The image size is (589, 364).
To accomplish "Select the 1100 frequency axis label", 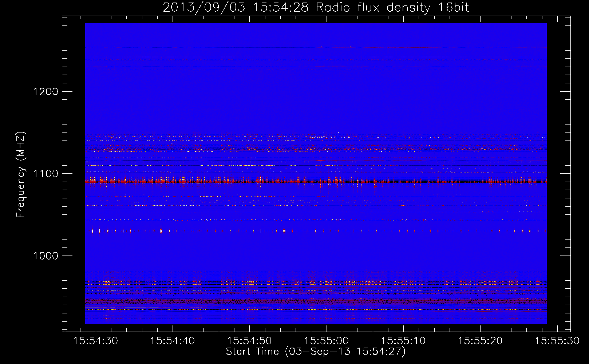I will click(x=46, y=174).
